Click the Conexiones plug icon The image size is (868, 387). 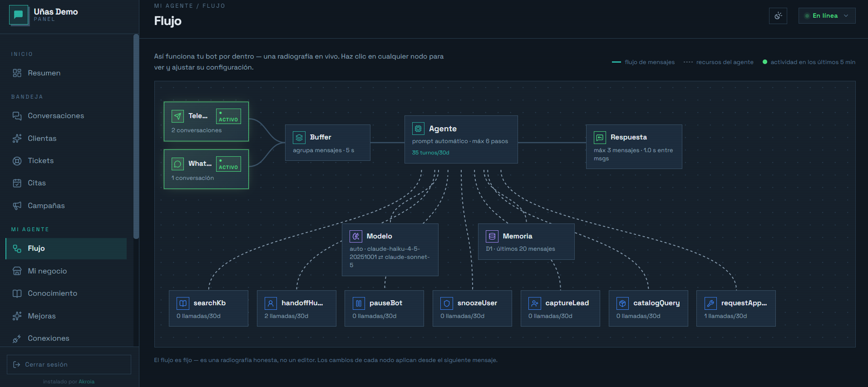click(x=17, y=338)
